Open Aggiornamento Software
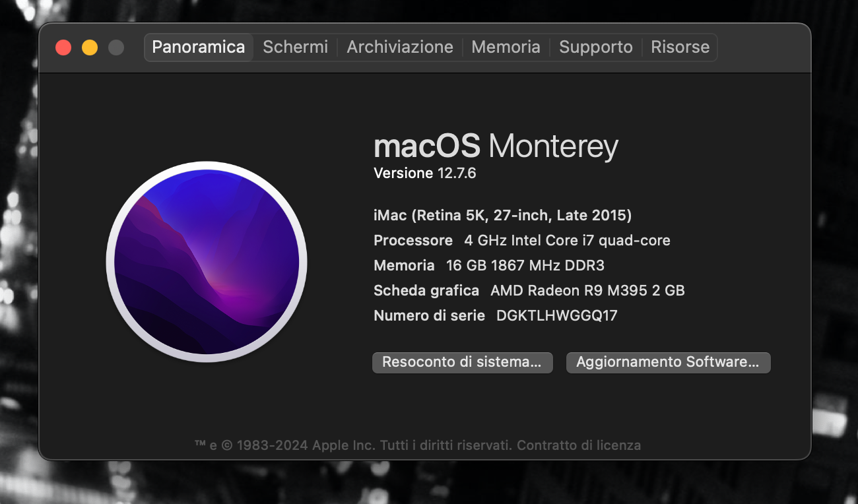The height and width of the screenshot is (504, 858). 669,362
